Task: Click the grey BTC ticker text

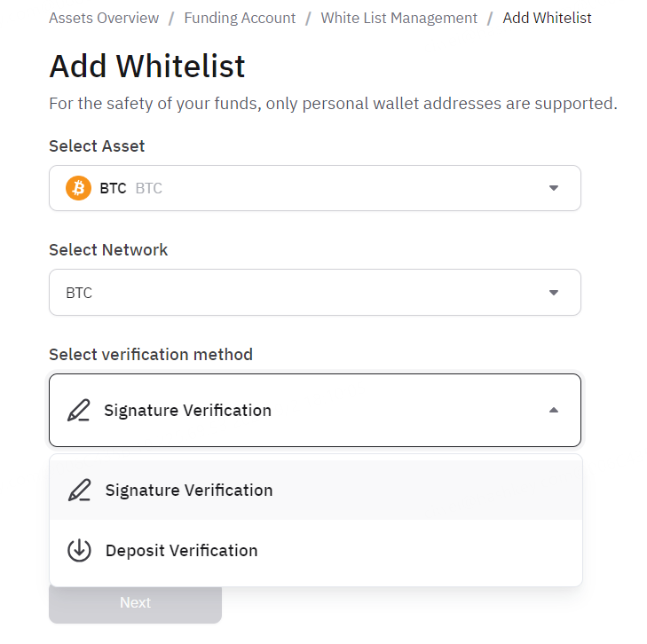Action: tap(148, 188)
